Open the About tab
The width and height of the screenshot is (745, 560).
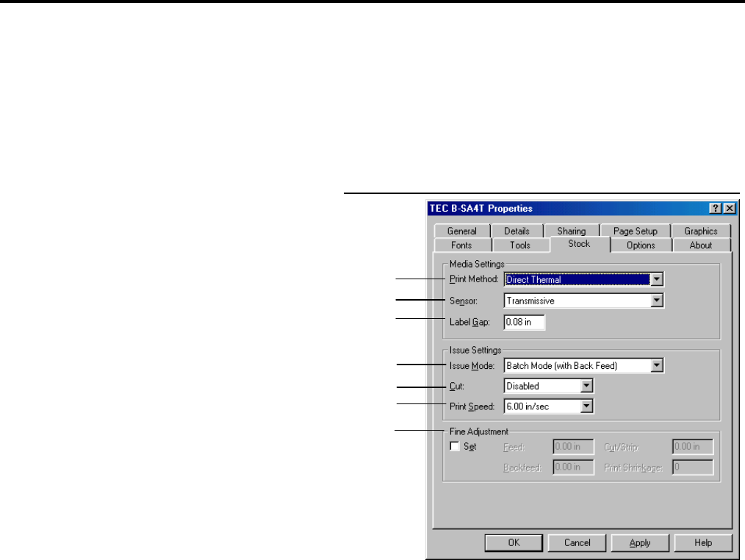coord(701,245)
